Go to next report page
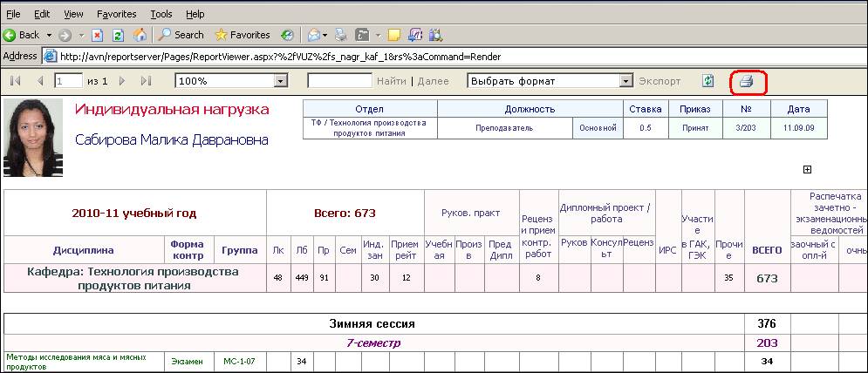Screen dimensions: 868x373 (x=122, y=81)
